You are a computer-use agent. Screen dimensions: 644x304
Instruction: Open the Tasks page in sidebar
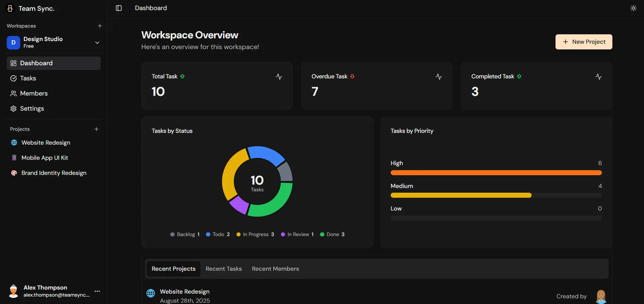coord(28,78)
